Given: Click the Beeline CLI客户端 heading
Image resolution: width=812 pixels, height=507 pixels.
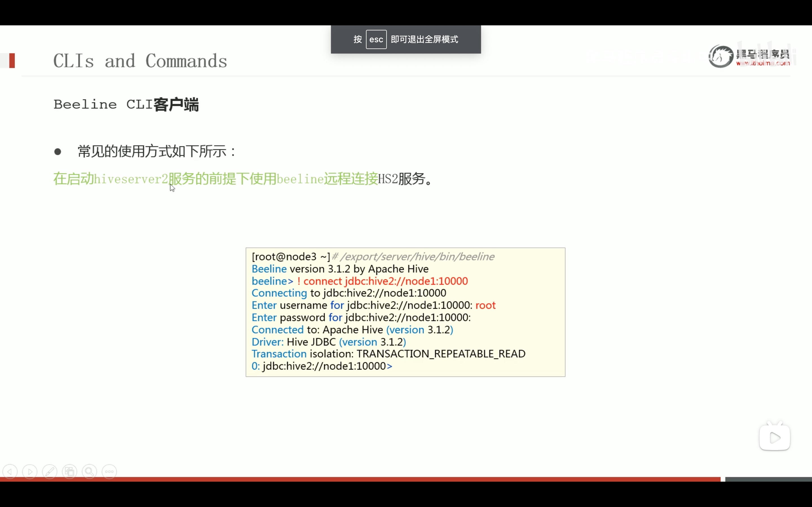Looking at the screenshot, I should [x=126, y=104].
